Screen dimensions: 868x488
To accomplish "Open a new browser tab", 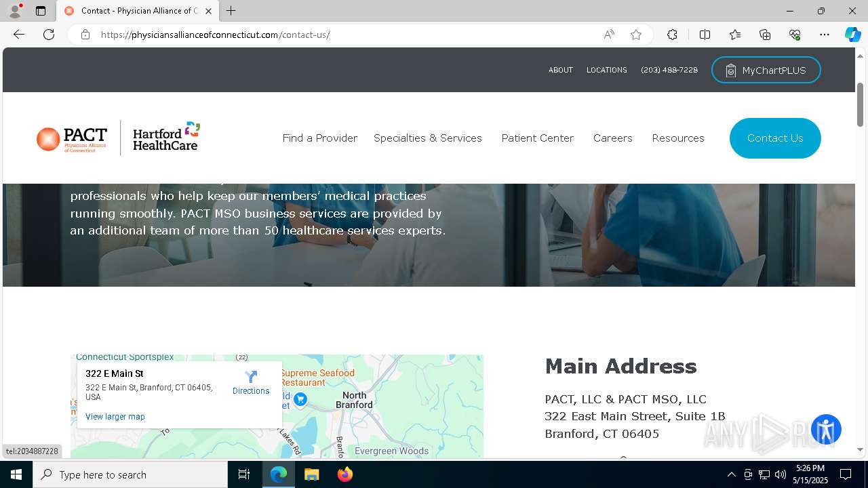I will coord(231,11).
